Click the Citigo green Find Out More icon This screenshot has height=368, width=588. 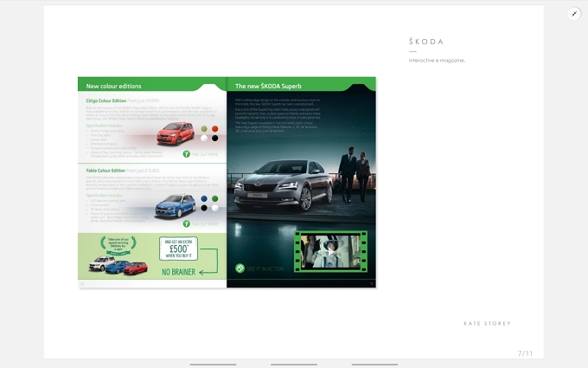(x=187, y=154)
